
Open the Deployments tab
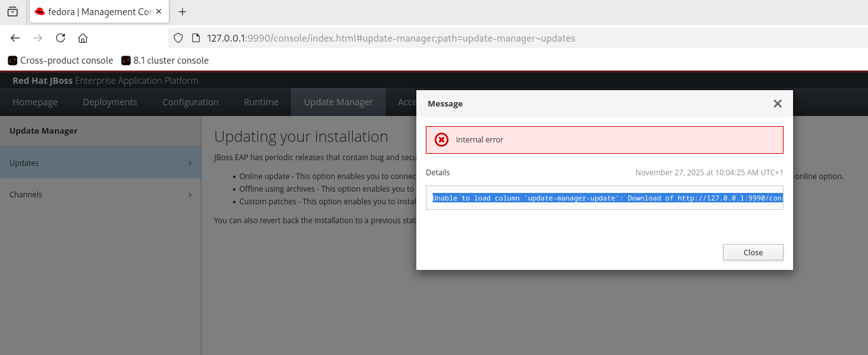click(110, 102)
